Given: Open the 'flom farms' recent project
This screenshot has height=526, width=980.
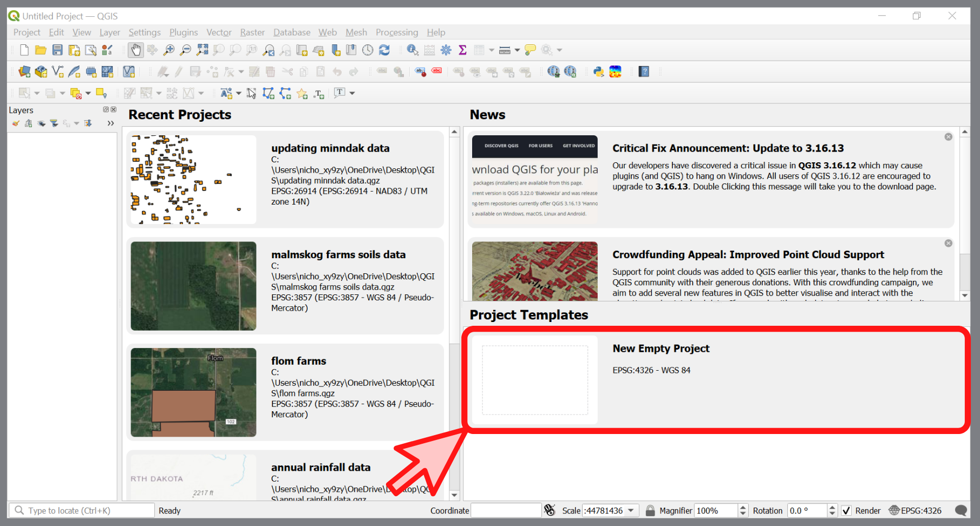Looking at the screenshot, I should (285, 392).
